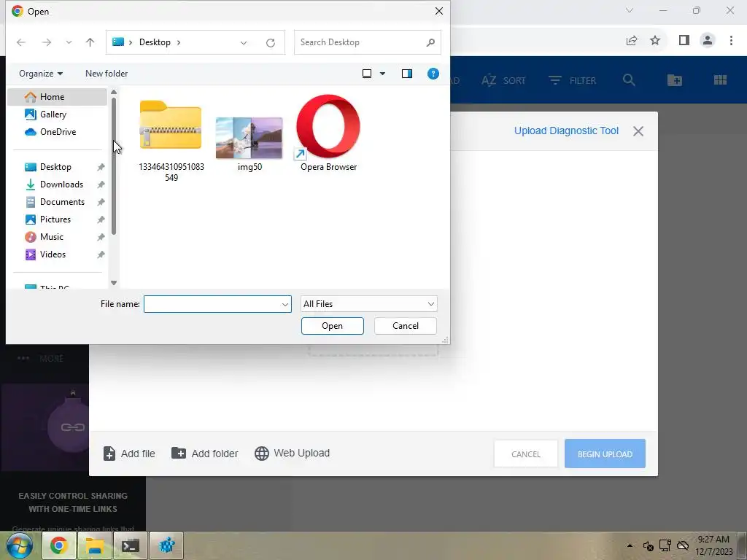Open the blue help button
Screen dimensions: 747x560
coord(433,74)
